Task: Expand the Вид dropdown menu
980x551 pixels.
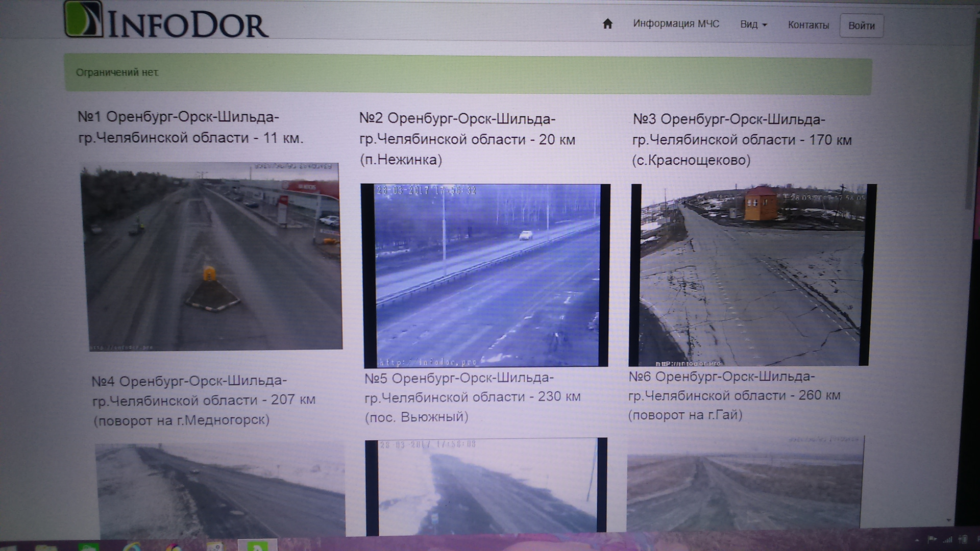Action: click(753, 24)
